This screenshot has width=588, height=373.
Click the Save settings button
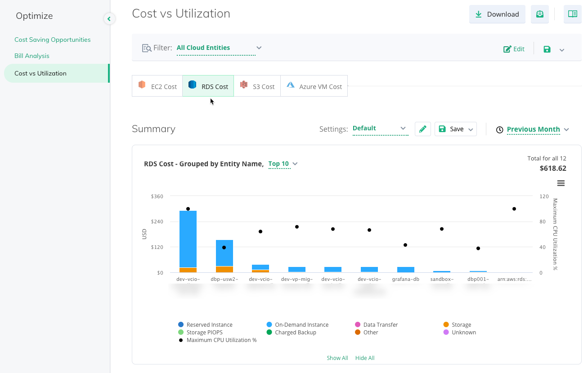(x=455, y=129)
